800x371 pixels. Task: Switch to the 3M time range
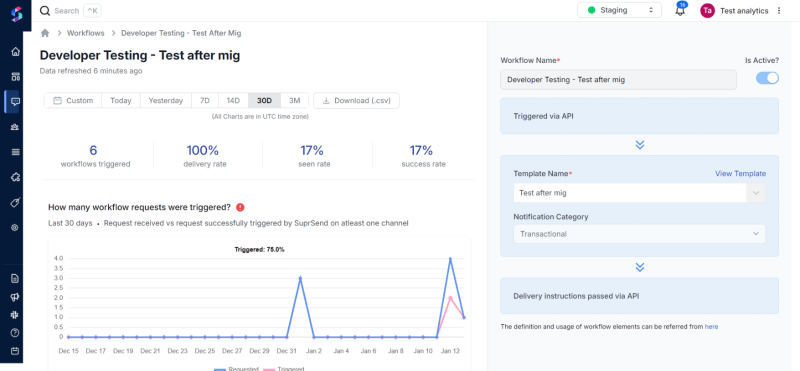click(294, 101)
